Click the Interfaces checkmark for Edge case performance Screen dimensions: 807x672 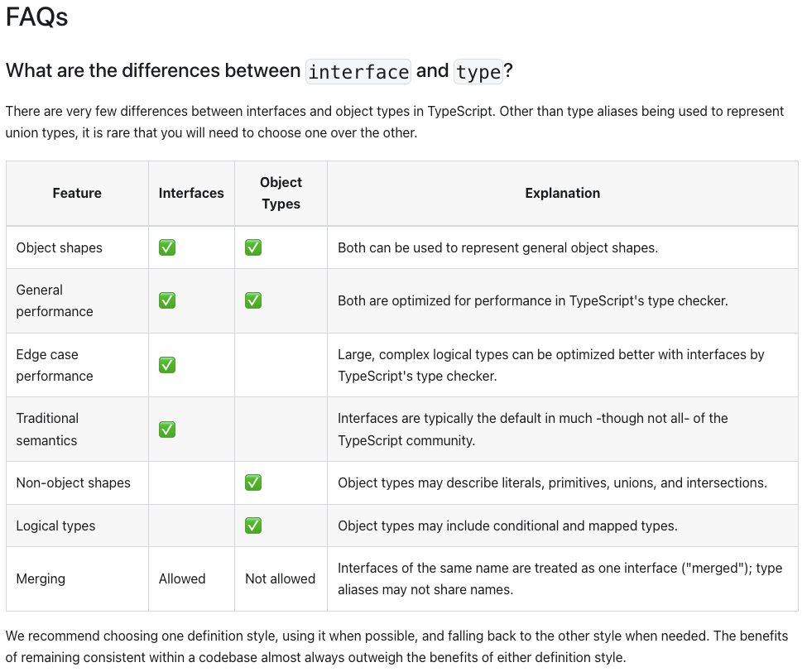(x=167, y=365)
